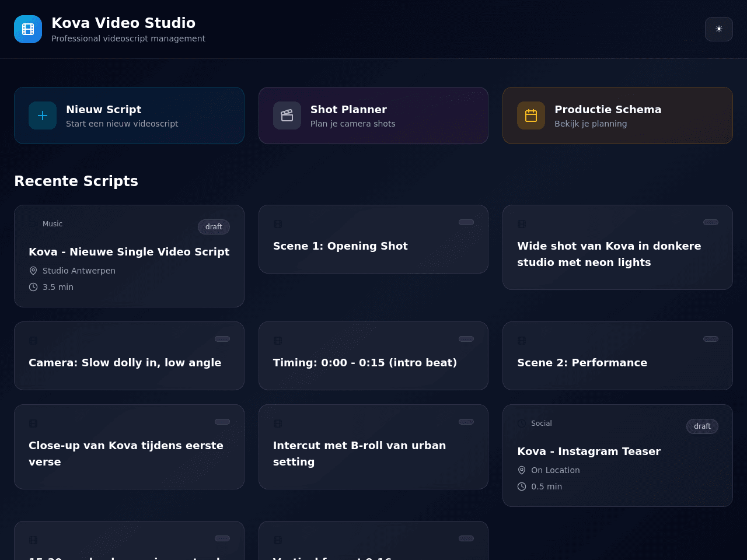Click the clapperboard icon on Shot Planner
The height and width of the screenshot is (560, 747).
[x=287, y=116]
